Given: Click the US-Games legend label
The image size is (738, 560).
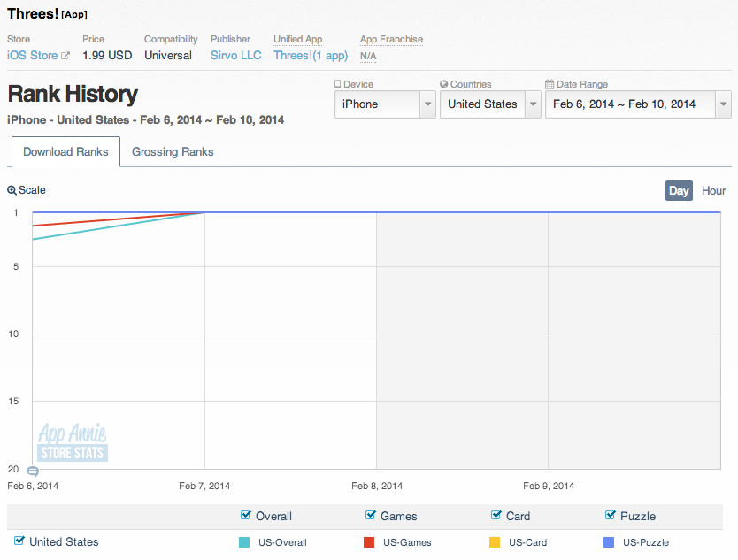Looking at the screenshot, I should (407, 542).
